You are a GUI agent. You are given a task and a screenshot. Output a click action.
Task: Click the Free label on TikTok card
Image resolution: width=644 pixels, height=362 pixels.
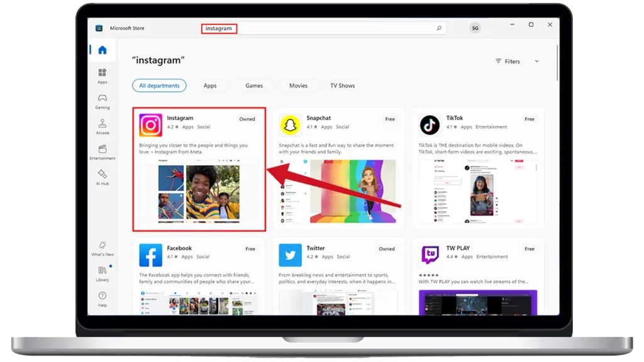530,119
